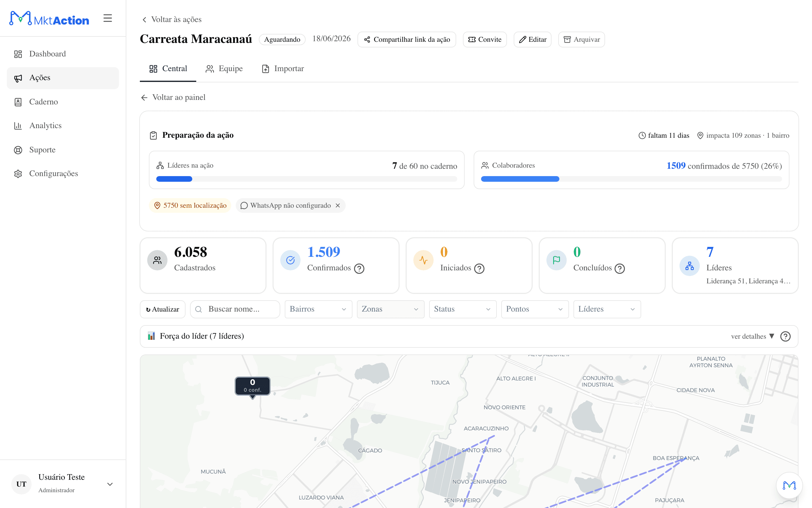Click the Analytics bar chart icon
Viewport: 812px width, 508px height.
point(18,126)
